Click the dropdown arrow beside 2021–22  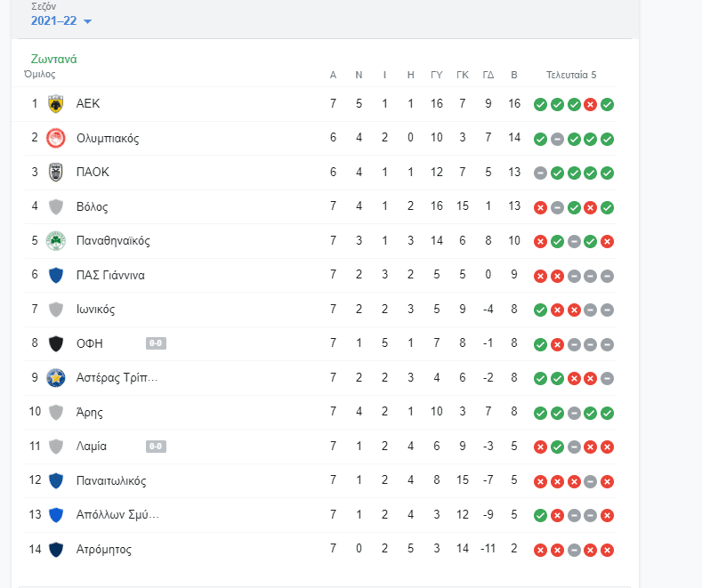coord(88,21)
